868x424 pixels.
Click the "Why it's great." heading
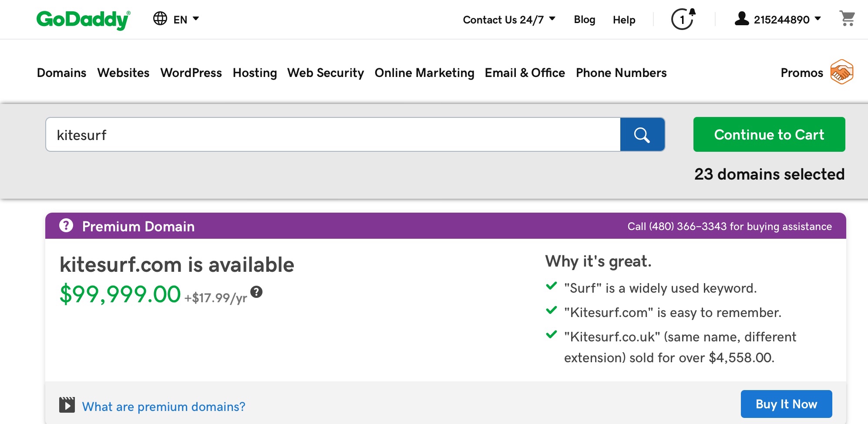click(598, 261)
